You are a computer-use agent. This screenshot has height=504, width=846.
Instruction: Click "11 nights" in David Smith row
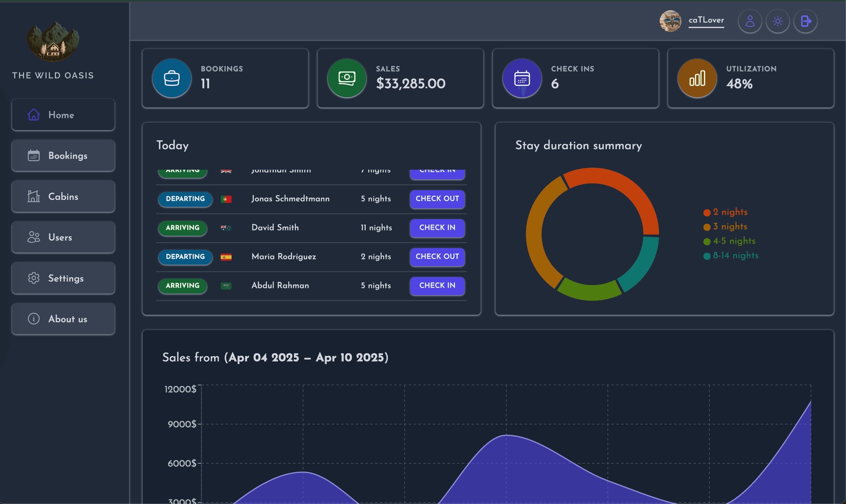376,228
